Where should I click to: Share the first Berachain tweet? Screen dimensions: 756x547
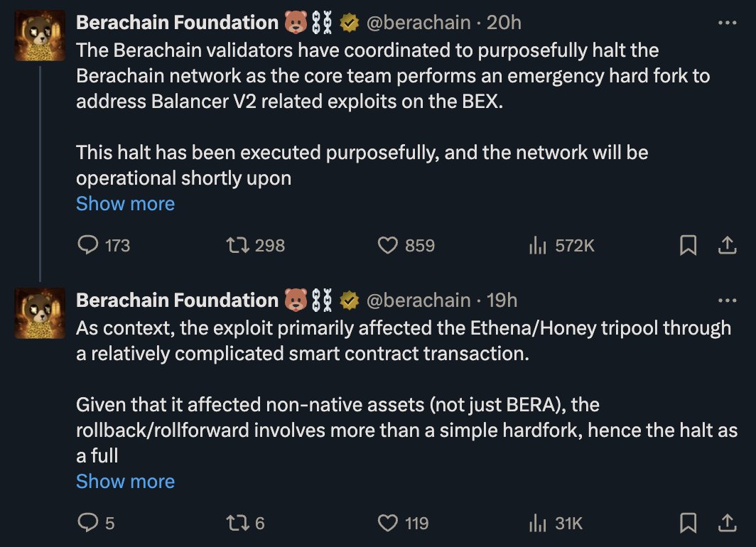point(726,246)
